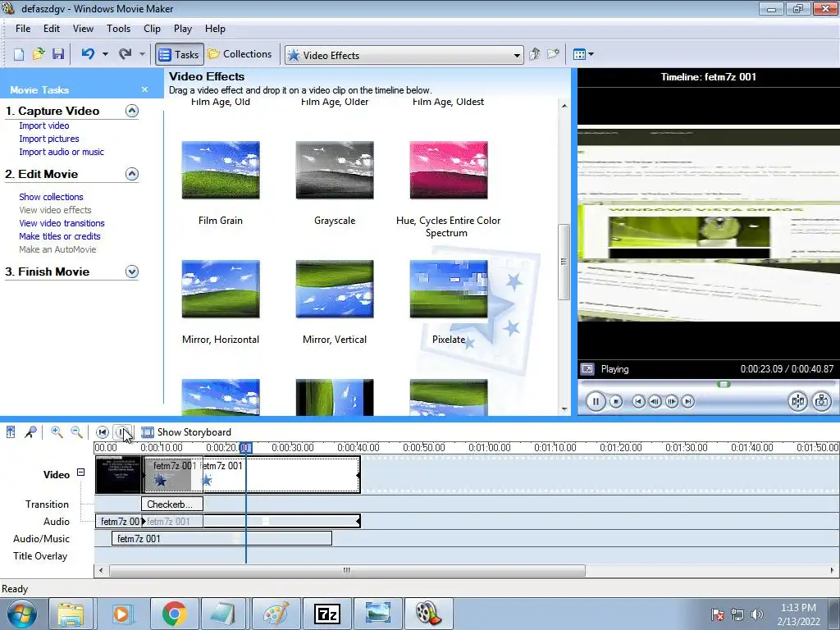
Task: Click Make titles or credits link
Action: pyautogui.click(x=59, y=236)
